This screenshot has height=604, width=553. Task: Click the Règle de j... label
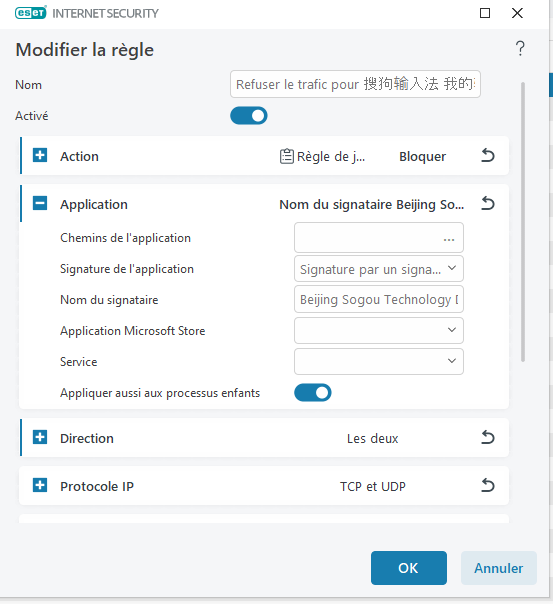coord(331,156)
